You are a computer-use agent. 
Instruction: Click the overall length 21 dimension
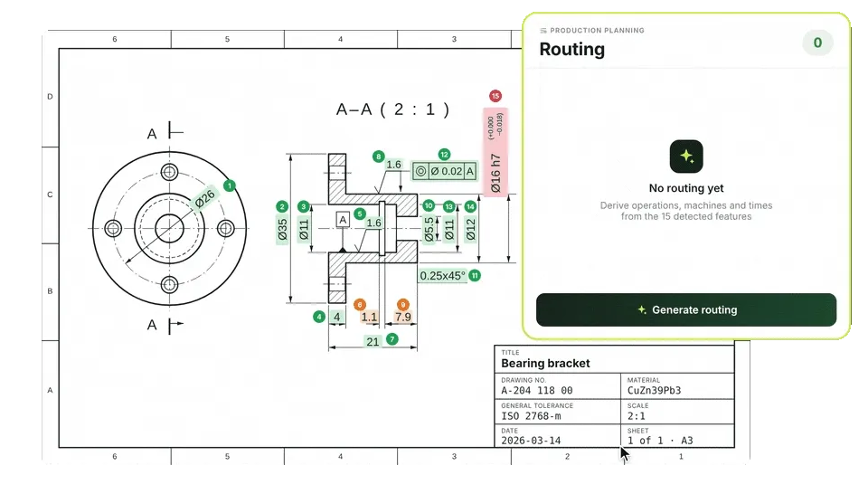click(373, 342)
